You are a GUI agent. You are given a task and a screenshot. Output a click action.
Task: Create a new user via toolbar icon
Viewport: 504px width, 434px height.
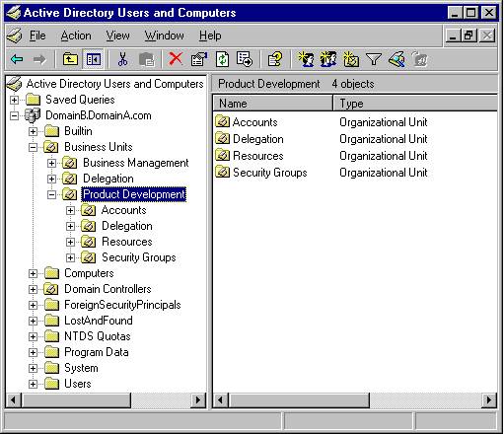pyautogui.click(x=306, y=59)
